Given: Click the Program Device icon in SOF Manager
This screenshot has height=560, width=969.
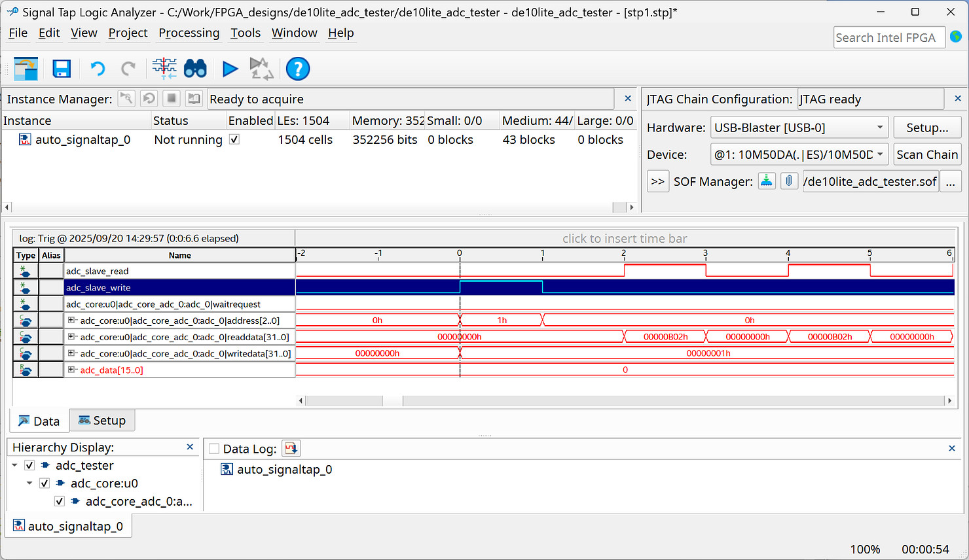Looking at the screenshot, I should click(x=767, y=181).
